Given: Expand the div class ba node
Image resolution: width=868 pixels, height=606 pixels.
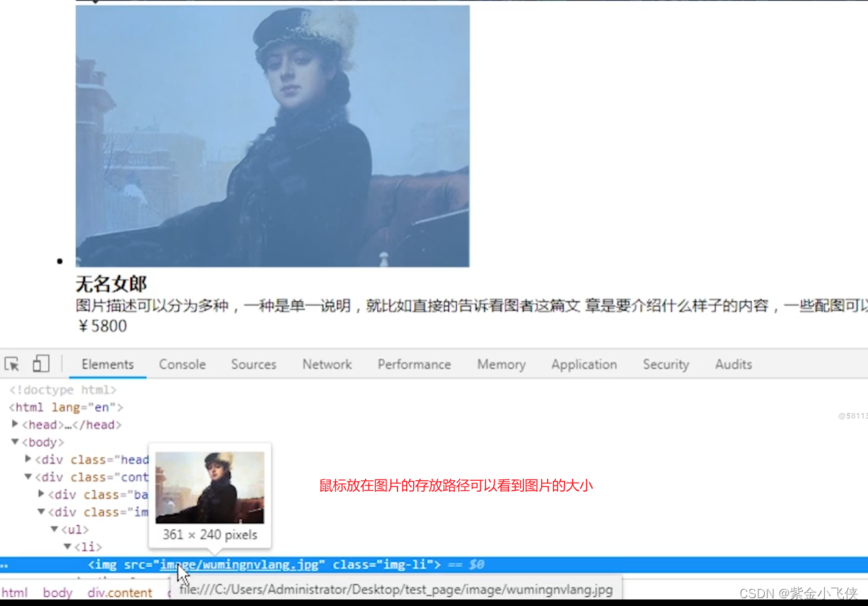Looking at the screenshot, I should tap(41, 494).
